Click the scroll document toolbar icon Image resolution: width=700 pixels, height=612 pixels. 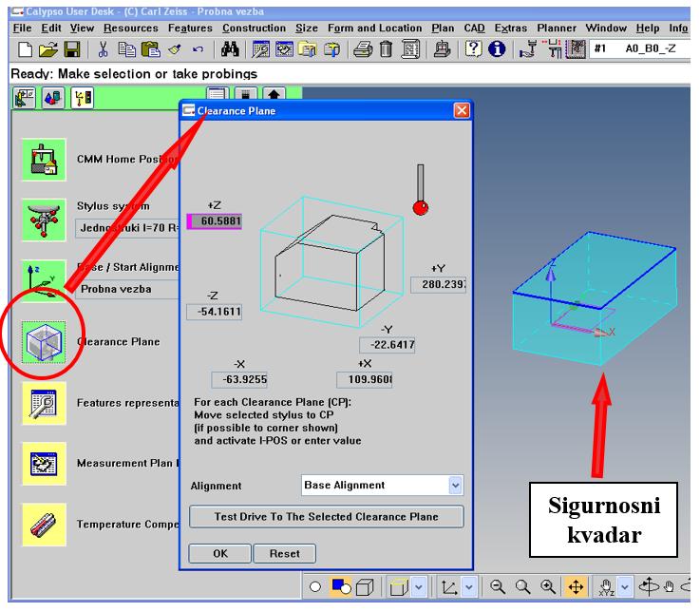pyautogui.click(x=409, y=49)
